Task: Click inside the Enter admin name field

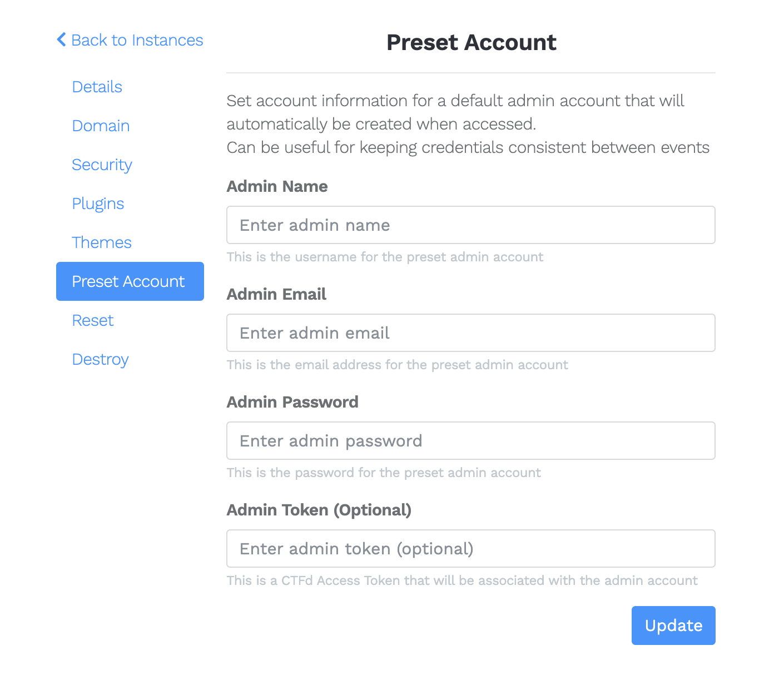Action: pyautogui.click(x=470, y=225)
